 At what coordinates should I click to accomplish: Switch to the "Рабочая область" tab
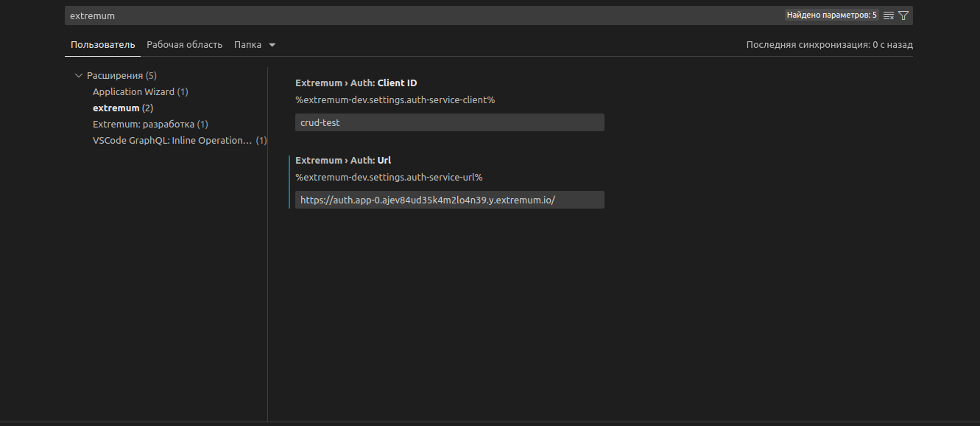[x=184, y=44]
